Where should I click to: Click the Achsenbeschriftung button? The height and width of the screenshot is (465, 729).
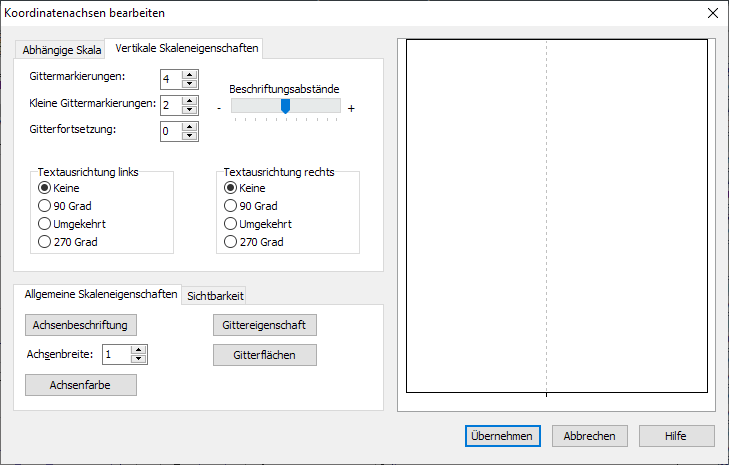coord(80,325)
